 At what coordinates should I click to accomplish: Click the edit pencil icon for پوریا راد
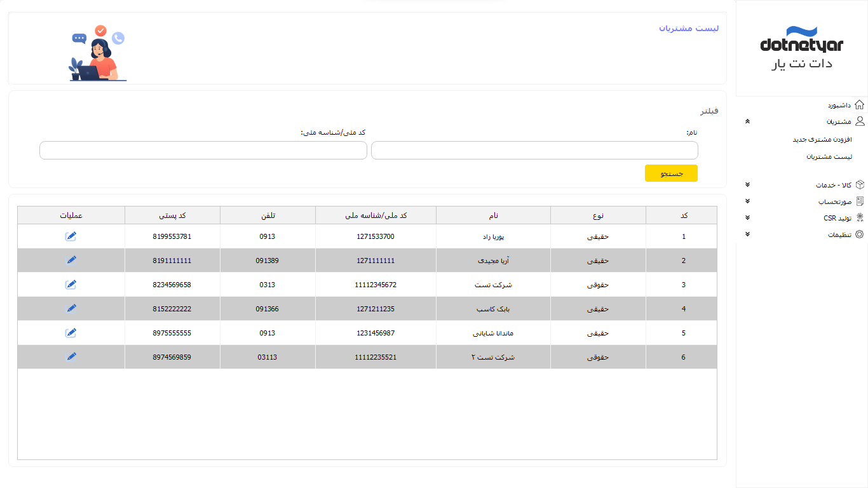point(71,236)
